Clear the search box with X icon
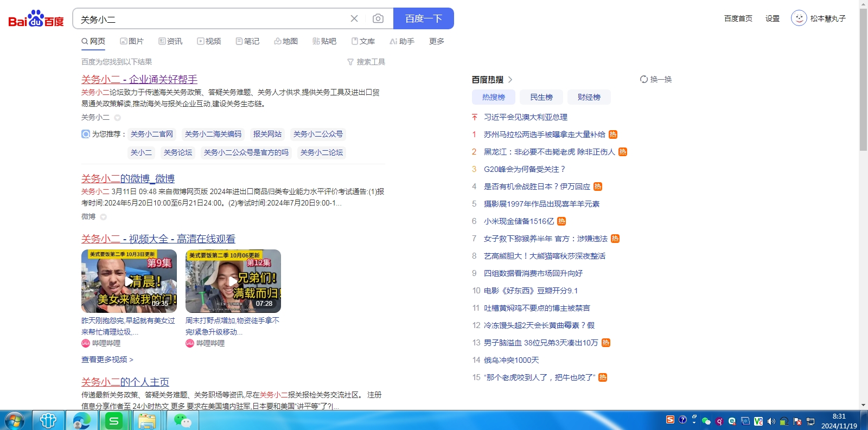 click(x=354, y=18)
